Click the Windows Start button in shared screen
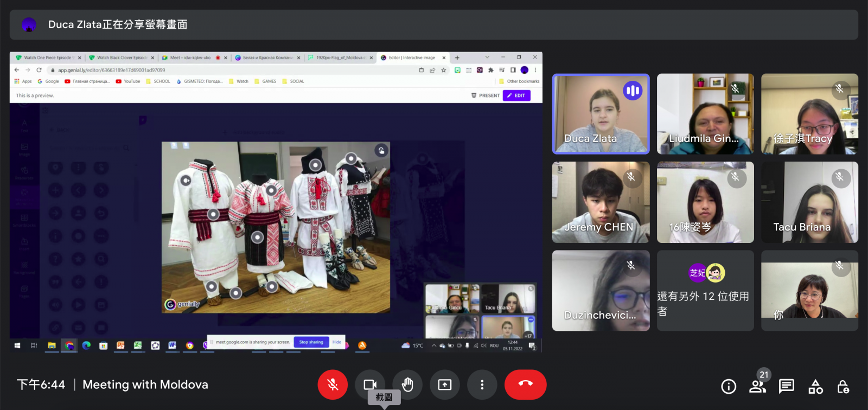This screenshot has height=410, width=868. [x=17, y=345]
